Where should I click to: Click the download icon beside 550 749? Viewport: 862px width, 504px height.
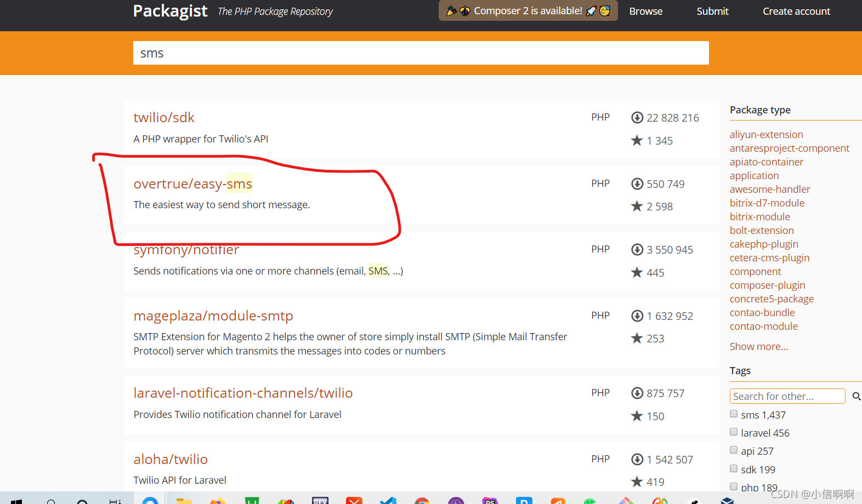click(637, 184)
